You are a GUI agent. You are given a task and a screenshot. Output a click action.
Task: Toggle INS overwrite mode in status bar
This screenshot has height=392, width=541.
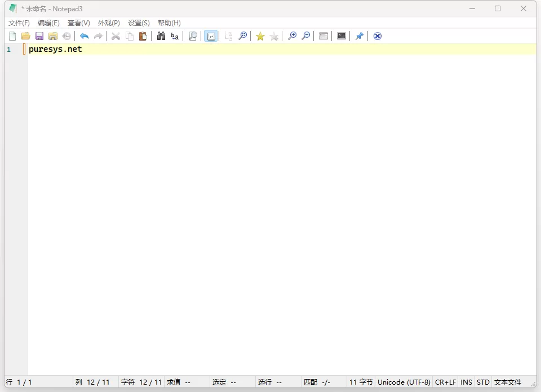[x=465, y=382]
